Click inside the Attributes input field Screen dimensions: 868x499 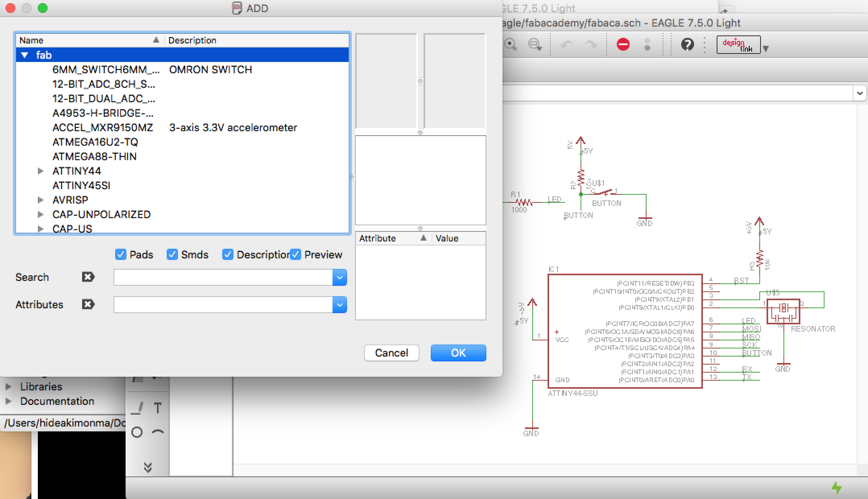tap(223, 305)
